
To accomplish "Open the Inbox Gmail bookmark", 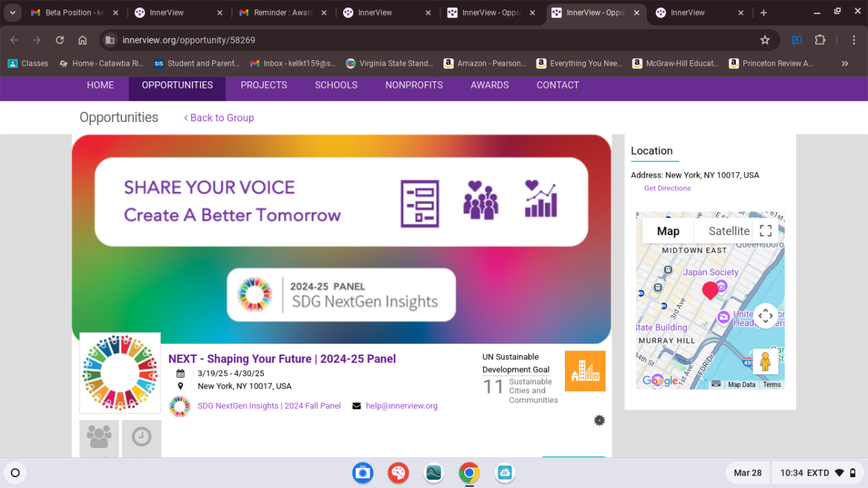I will 293,64.
